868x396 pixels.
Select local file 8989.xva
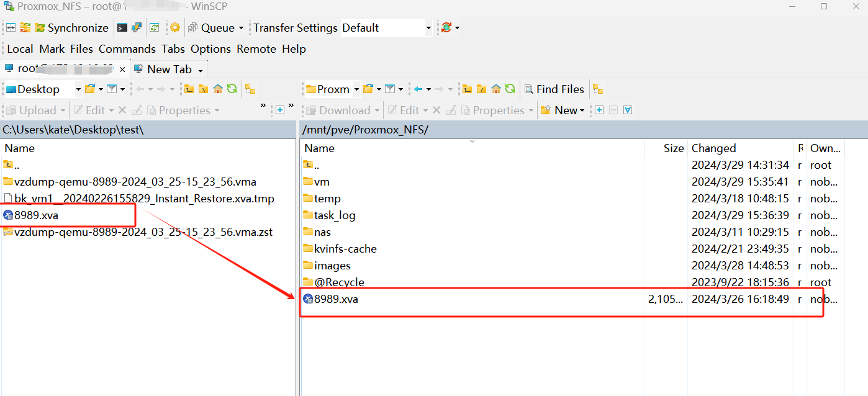[x=31, y=215]
